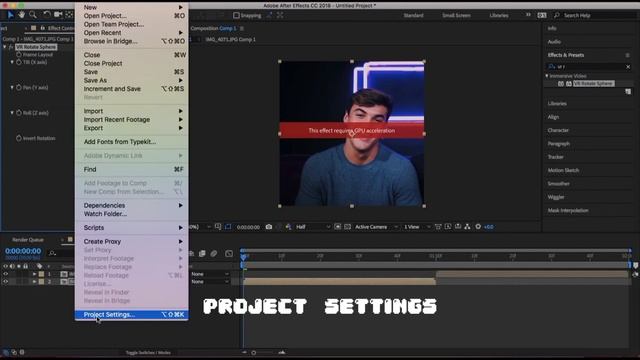Toggle the VR Rotate Sphere fx switch
This screenshot has width=640, height=360.
tap(11, 47)
